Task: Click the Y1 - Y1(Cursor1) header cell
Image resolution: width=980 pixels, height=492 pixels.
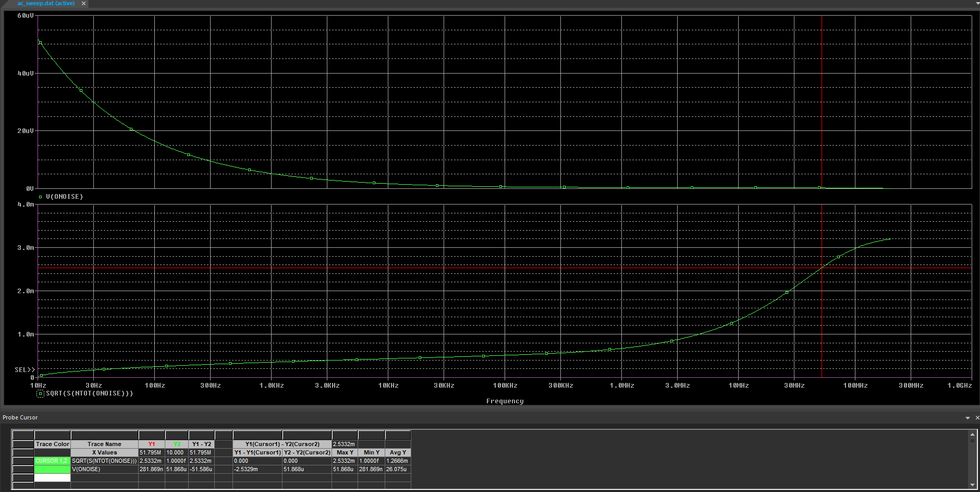Action: 258,452
